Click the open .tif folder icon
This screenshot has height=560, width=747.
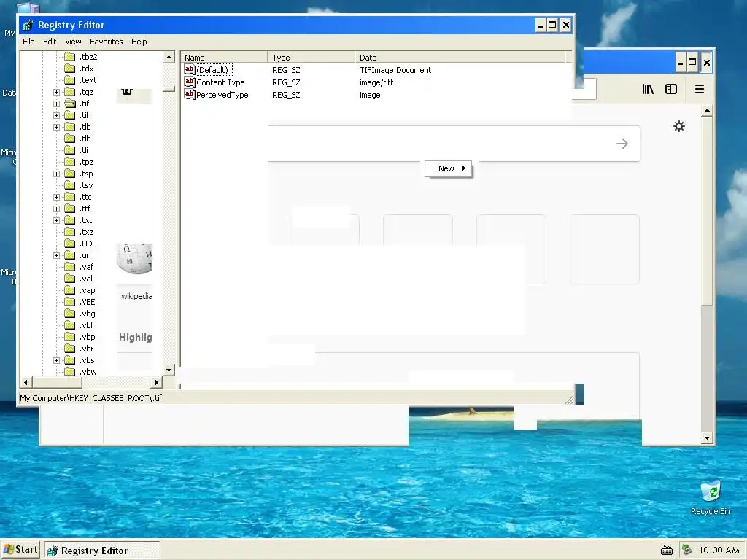click(x=69, y=104)
